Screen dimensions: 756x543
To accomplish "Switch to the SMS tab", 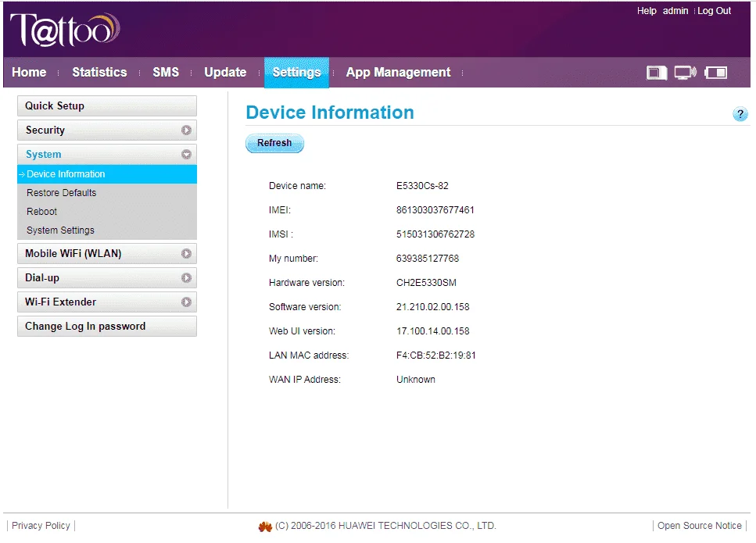I will 166,73.
